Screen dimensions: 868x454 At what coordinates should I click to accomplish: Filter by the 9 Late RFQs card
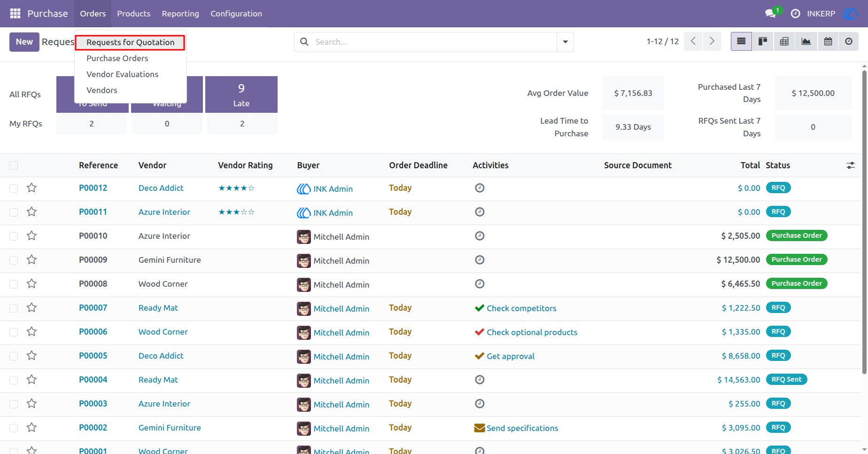pyautogui.click(x=241, y=94)
